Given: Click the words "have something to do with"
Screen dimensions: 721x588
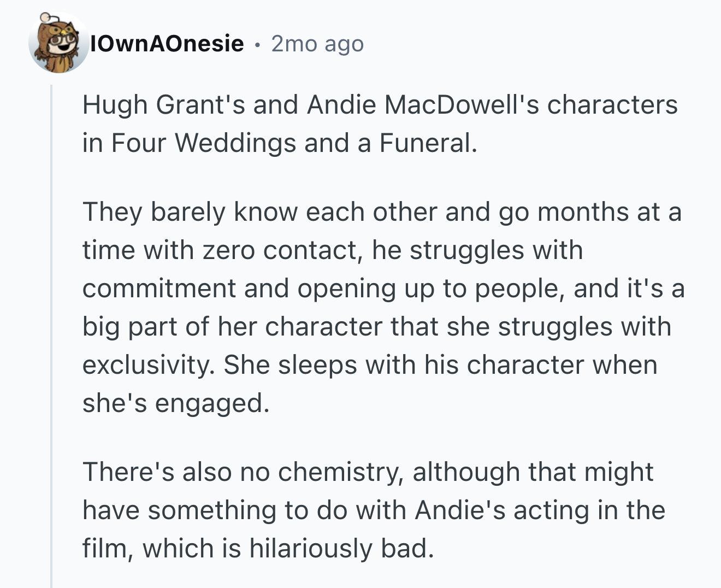Looking at the screenshot, I should tap(244, 510).
